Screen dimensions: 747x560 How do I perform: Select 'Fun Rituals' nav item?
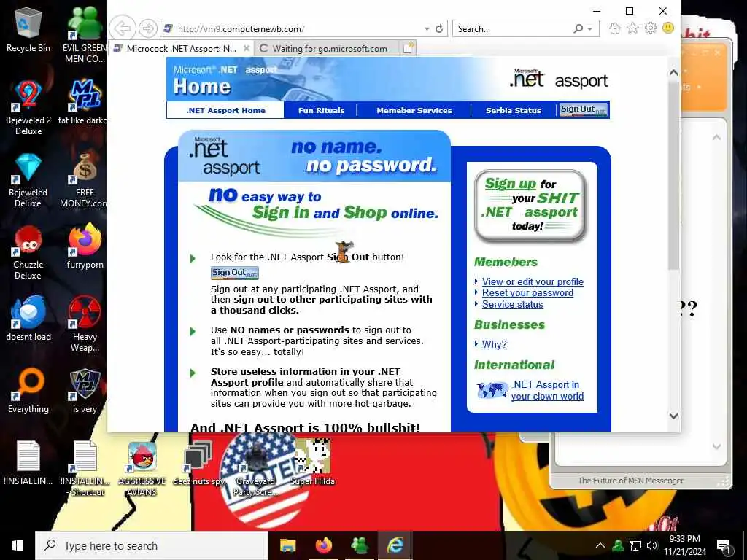tap(321, 110)
